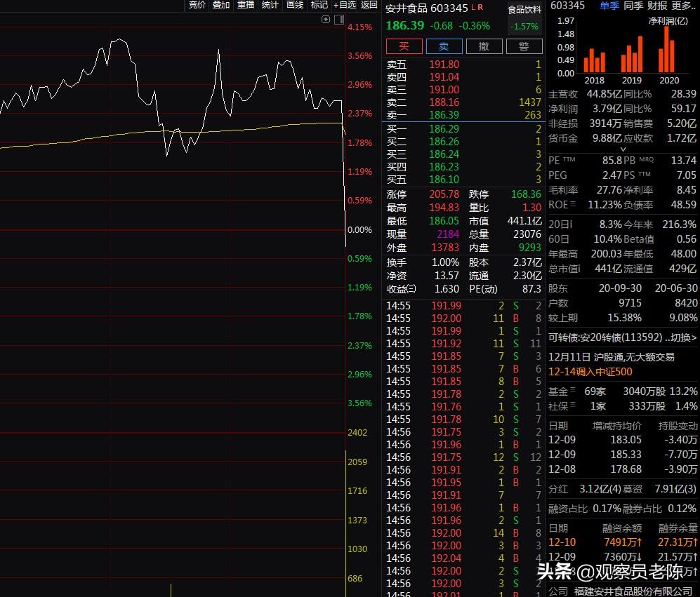Viewport: 700px width, 597px height.
Task: Add the stock with +自选
Action: click(345, 5)
